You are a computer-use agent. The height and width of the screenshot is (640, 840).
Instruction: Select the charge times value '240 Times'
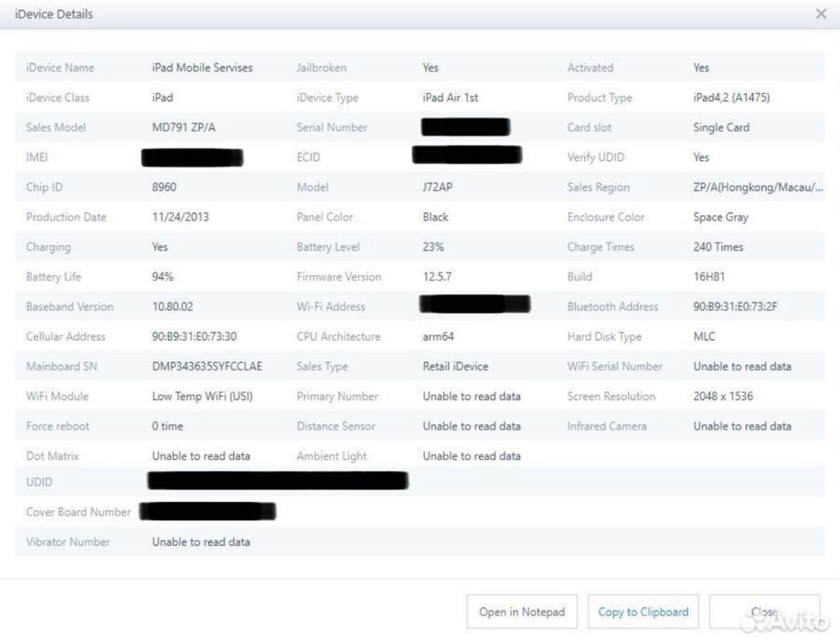click(x=718, y=247)
